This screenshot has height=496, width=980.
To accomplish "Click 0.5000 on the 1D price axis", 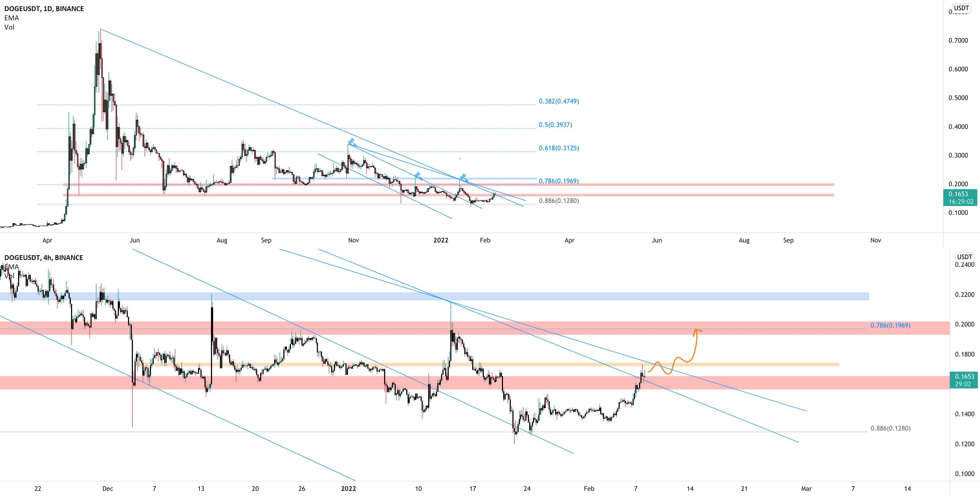I will pos(958,98).
